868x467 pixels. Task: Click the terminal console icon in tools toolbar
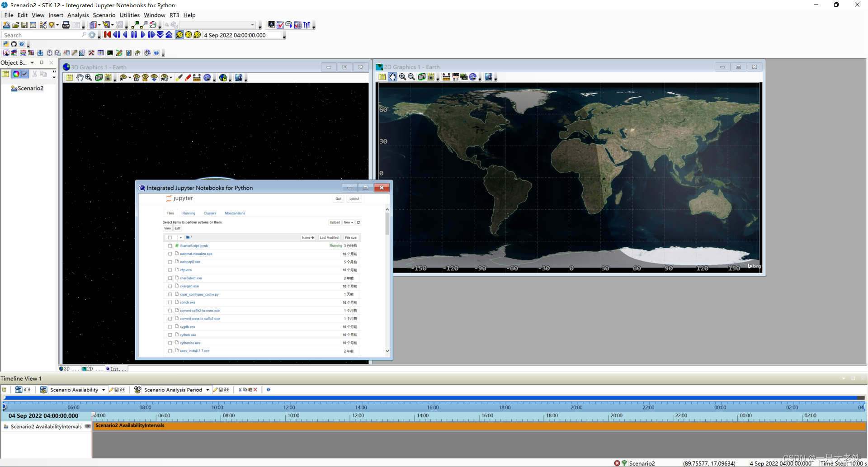(110, 53)
